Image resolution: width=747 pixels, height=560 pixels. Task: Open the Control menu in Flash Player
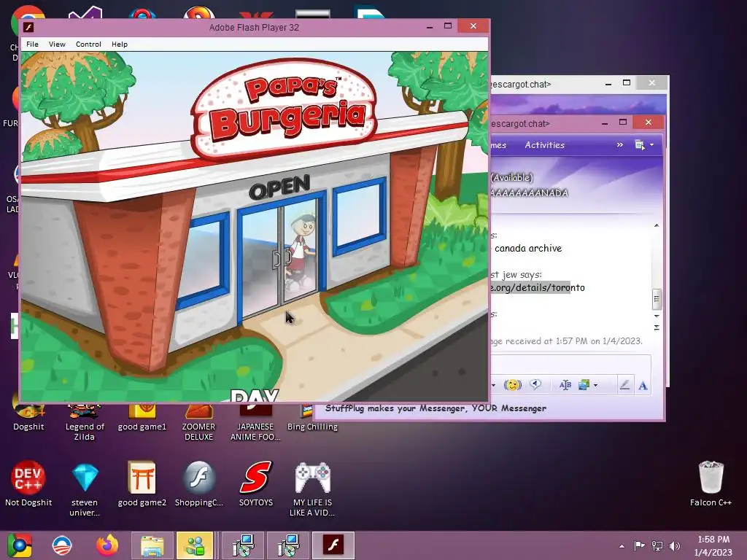pyautogui.click(x=88, y=44)
